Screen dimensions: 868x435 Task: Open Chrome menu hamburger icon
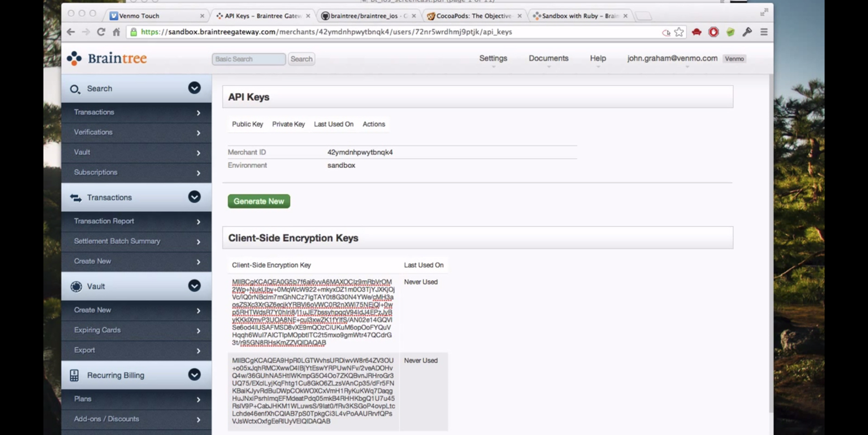coord(764,32)
